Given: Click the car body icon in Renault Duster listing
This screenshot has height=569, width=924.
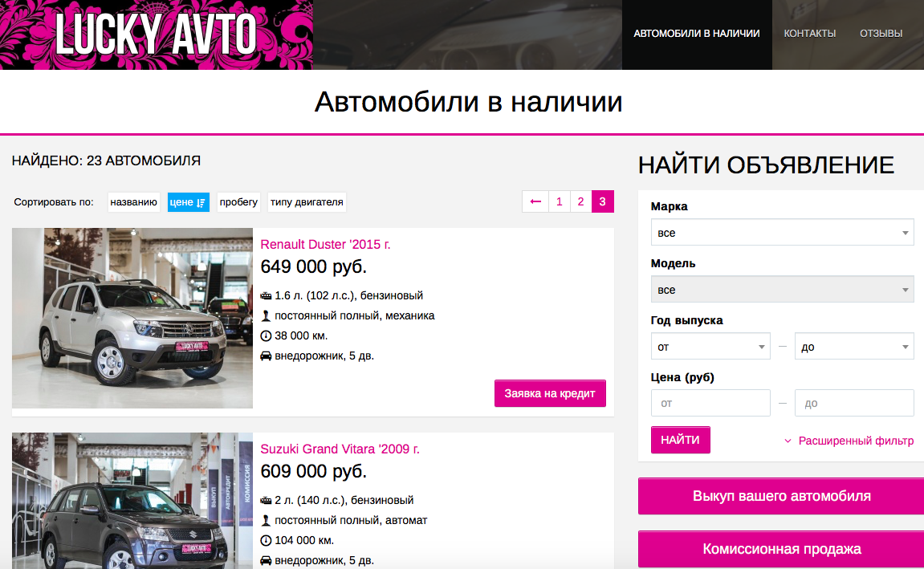Looking at the screenshot, I should 266,356.
